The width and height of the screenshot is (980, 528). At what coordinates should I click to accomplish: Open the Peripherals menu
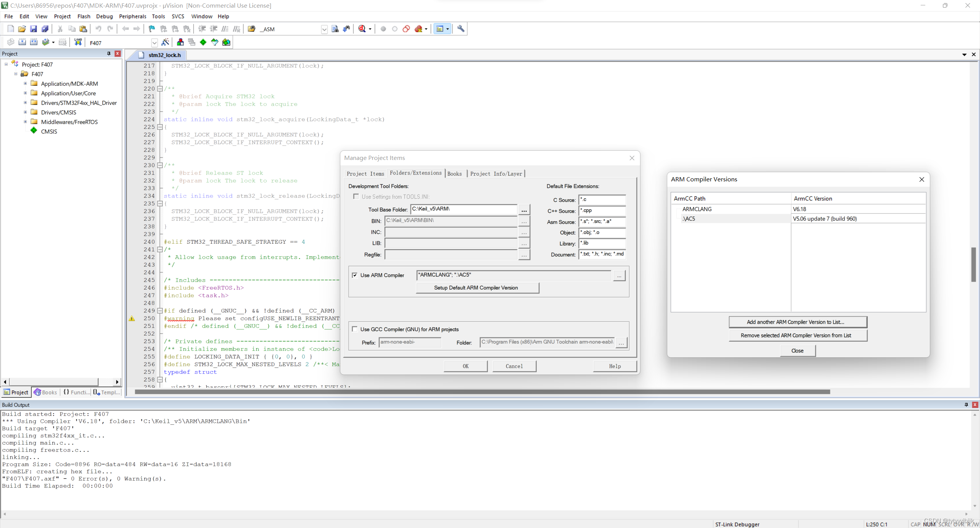tap(132, 16)
